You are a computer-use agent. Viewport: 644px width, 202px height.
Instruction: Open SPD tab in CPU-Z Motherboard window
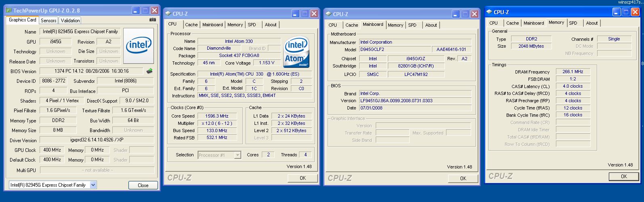(x=412, y=25)
